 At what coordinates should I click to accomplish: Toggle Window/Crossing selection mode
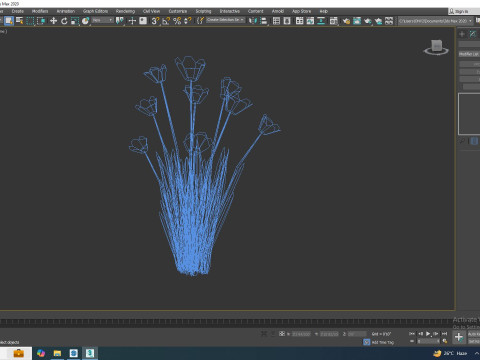pos(41,21)
